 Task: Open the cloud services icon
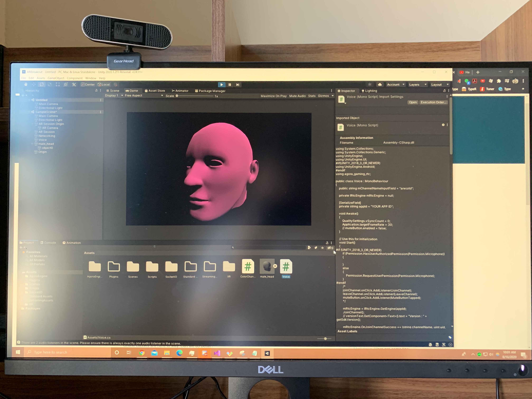(x=380, y=84)
